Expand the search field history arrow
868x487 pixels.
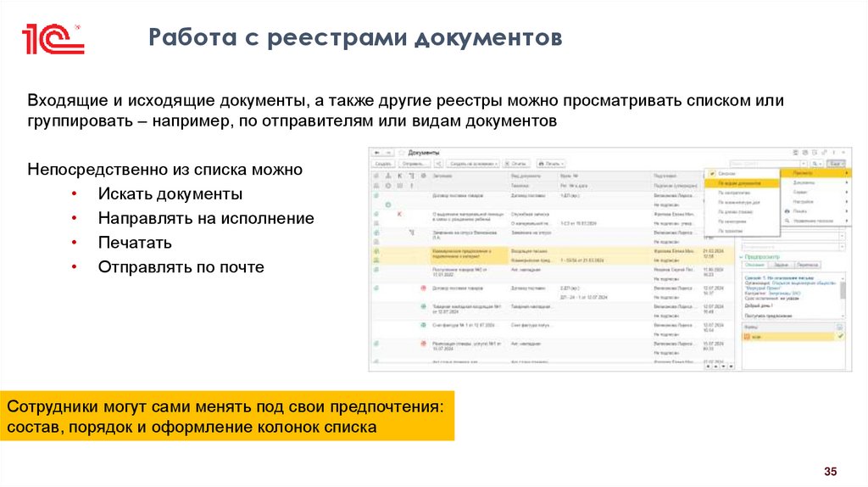coord(804,164)
